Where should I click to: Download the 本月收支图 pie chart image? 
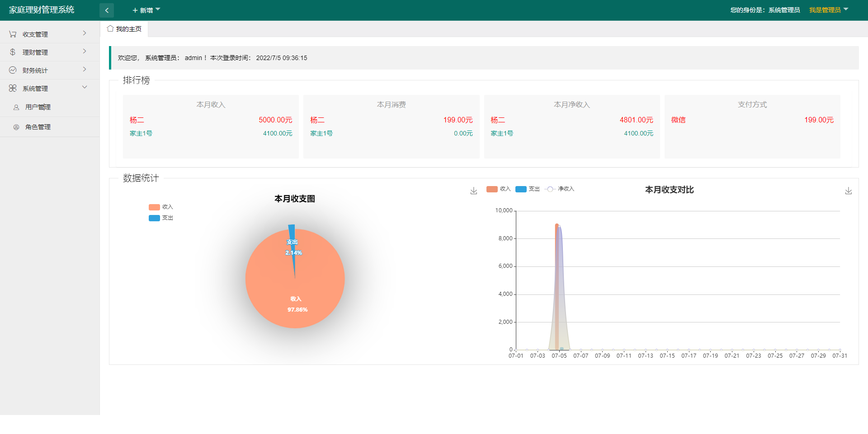point(473,191)
